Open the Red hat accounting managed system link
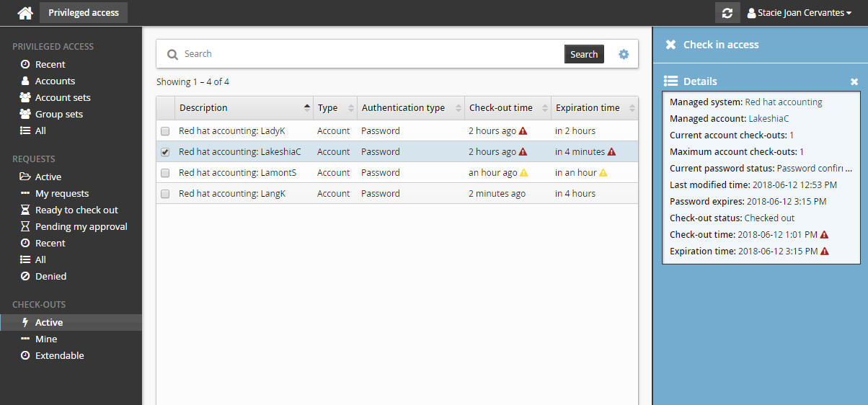Image resolution: width=868 pixels, height=405 pixels. tap(783, 102)
